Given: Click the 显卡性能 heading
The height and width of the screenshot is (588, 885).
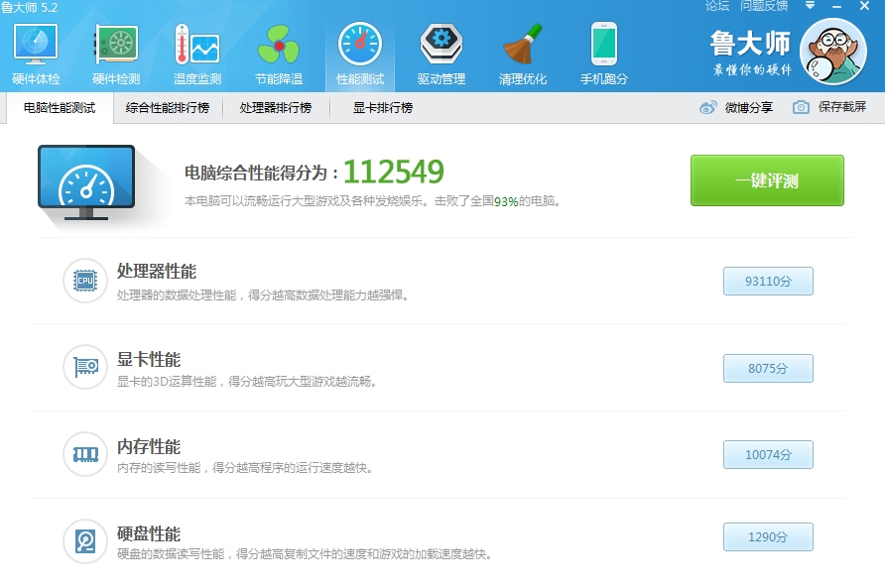Looking at the screenshot, I should (x=149, y=360).
